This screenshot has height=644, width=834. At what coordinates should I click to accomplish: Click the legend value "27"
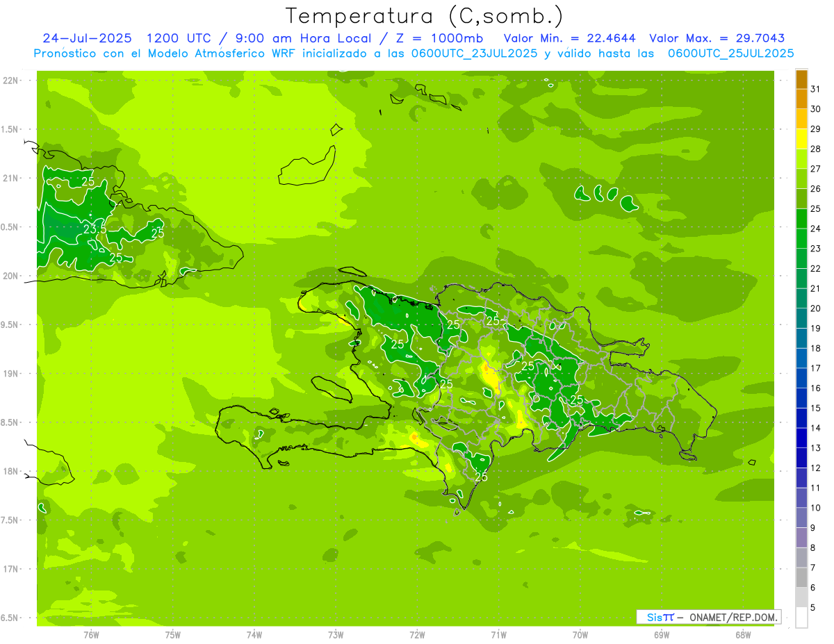815,169
